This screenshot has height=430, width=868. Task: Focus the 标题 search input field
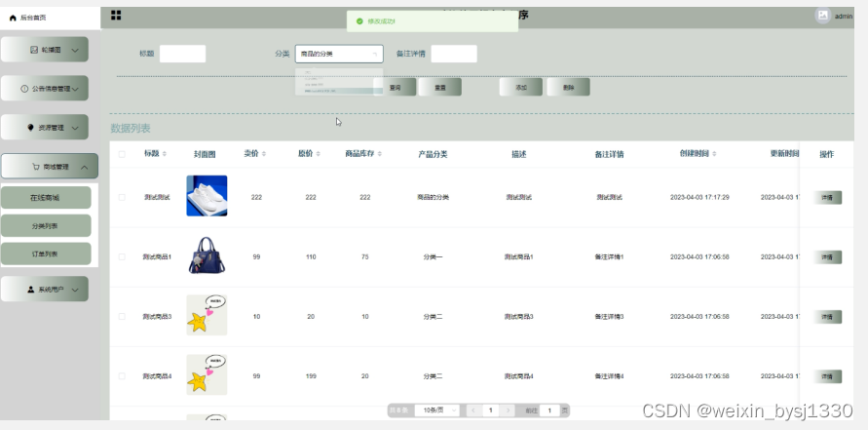click(183, 54)
